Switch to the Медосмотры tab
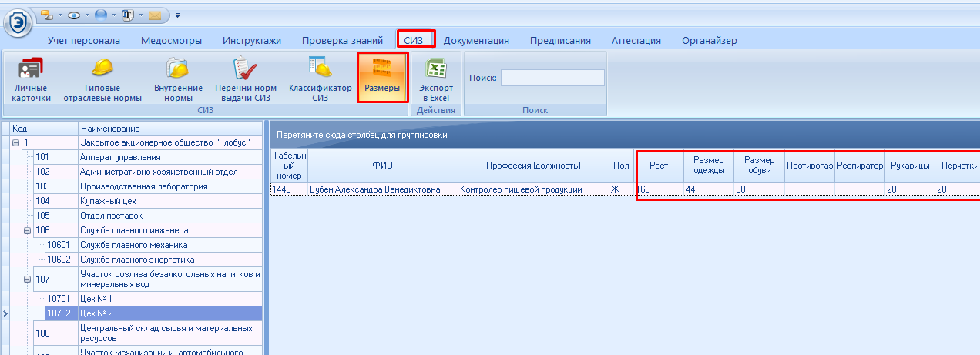The image size is (980, 355). [x=171, y=41]
